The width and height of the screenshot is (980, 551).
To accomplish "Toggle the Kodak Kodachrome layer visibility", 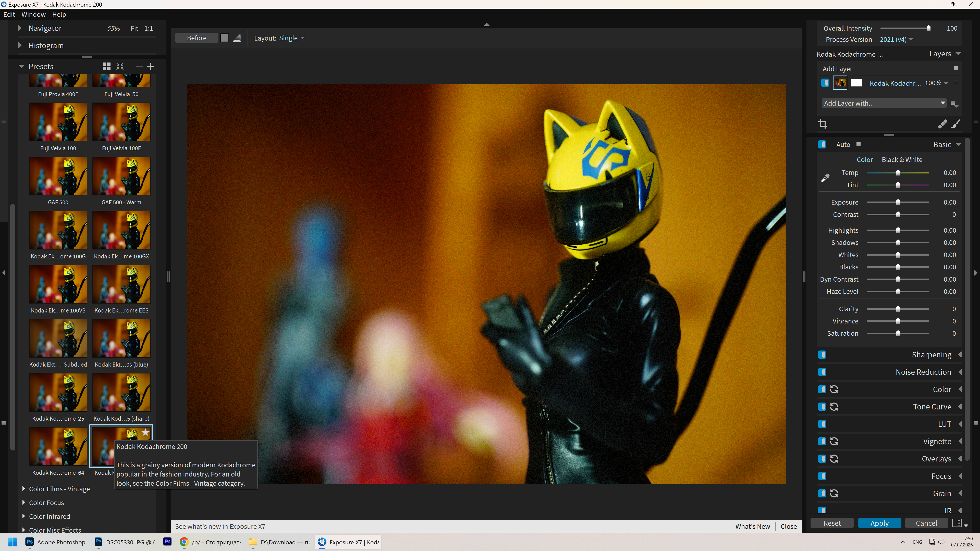I will pyautogui.click(x=825, y=83).
